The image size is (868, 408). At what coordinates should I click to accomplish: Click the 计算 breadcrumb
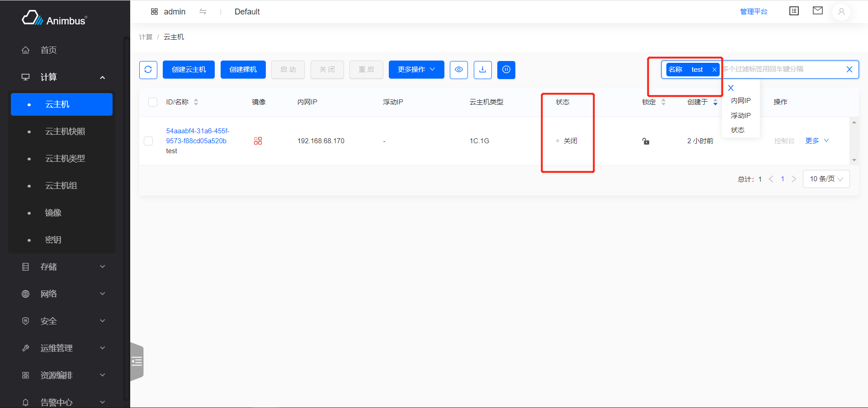tap(146, 37)
